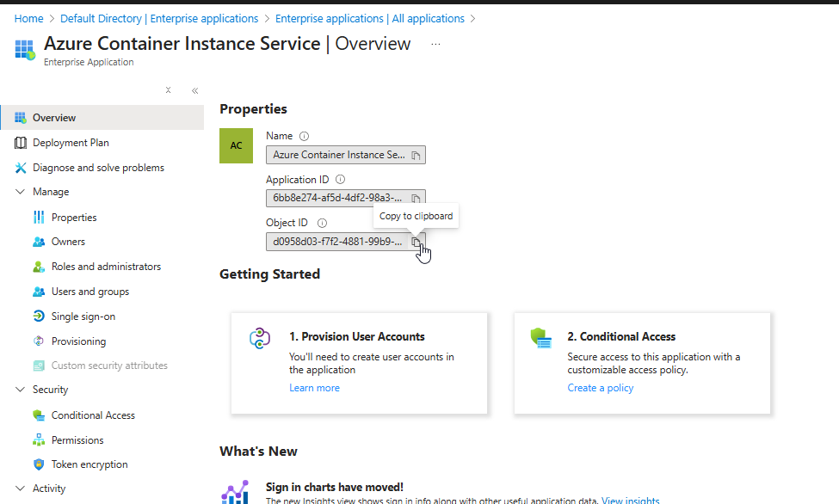Click the Overview grid icon in sidebar

[21, 117]
